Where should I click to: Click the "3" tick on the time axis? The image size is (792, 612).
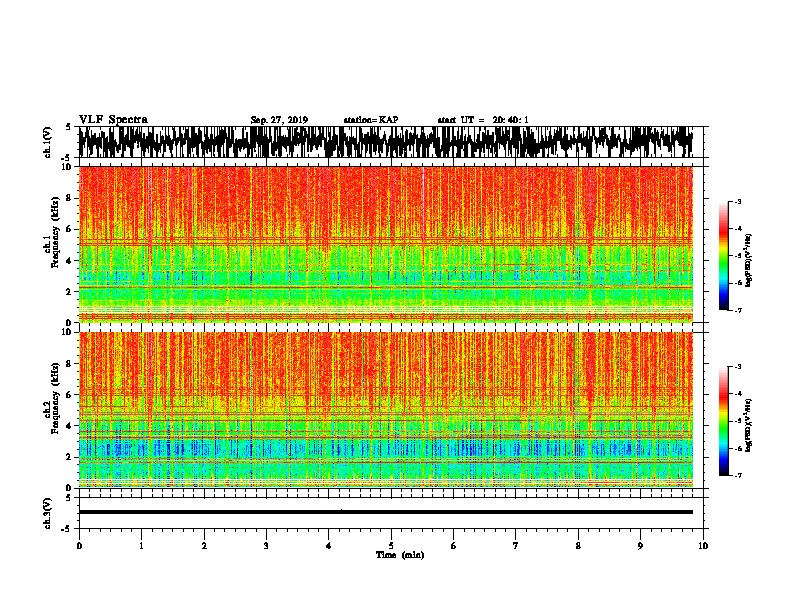pyautogui.click(x=266, y=546)
